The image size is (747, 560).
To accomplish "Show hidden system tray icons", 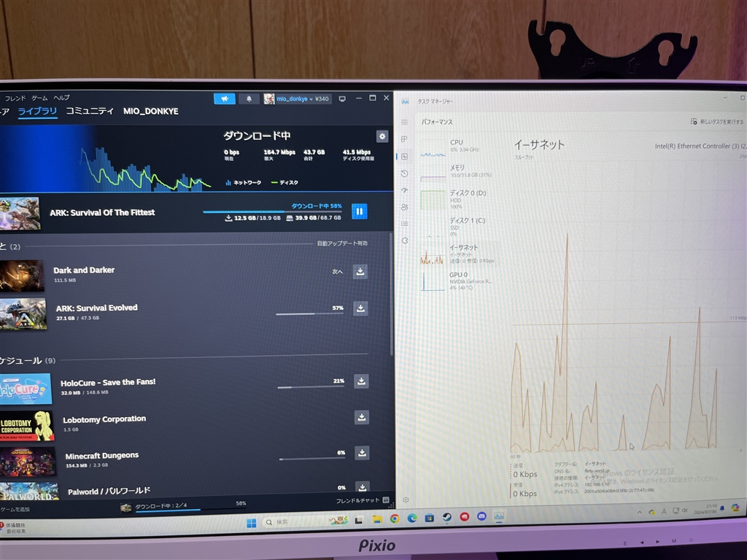I will click(639, 513).
